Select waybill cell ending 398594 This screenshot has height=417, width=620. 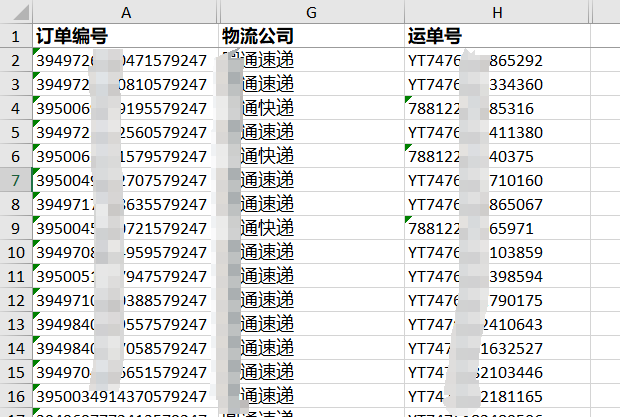(x=497, y=276)
